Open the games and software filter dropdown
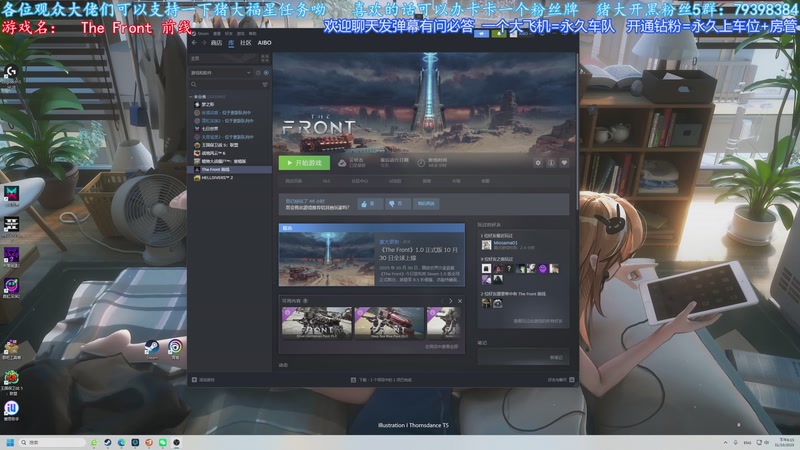This screenshot has width=800, height=450. (220, 73)
